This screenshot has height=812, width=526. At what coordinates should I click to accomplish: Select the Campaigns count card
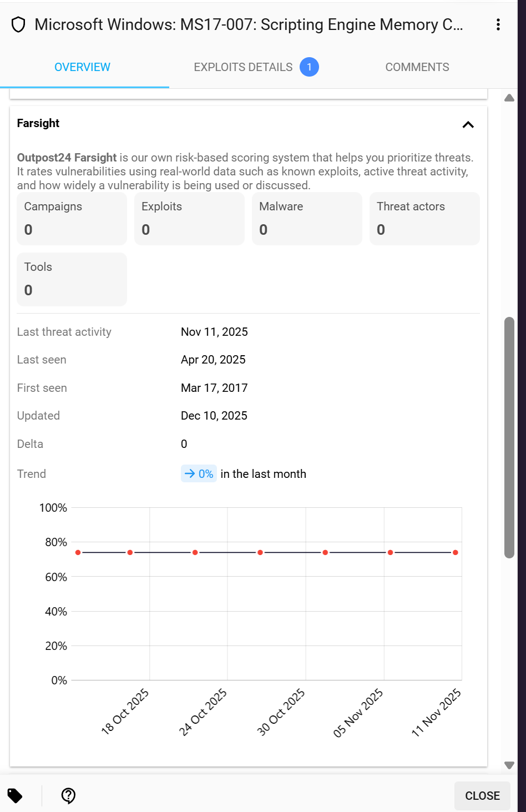pyautogui.click(x=72, y=219)
